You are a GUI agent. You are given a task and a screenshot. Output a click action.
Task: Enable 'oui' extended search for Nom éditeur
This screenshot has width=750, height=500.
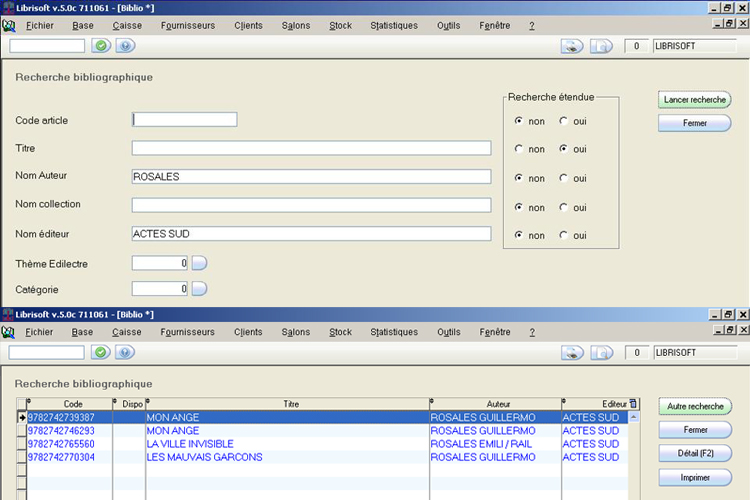(564, 235)
